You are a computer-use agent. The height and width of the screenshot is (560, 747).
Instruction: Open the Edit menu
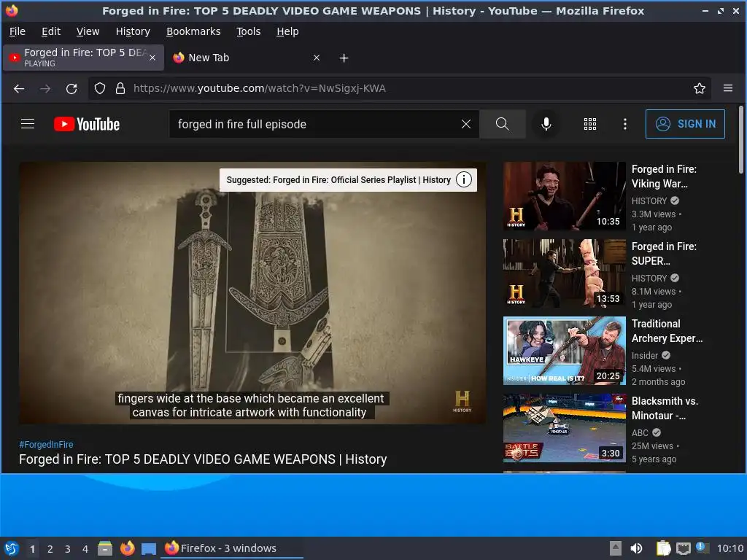50,31
